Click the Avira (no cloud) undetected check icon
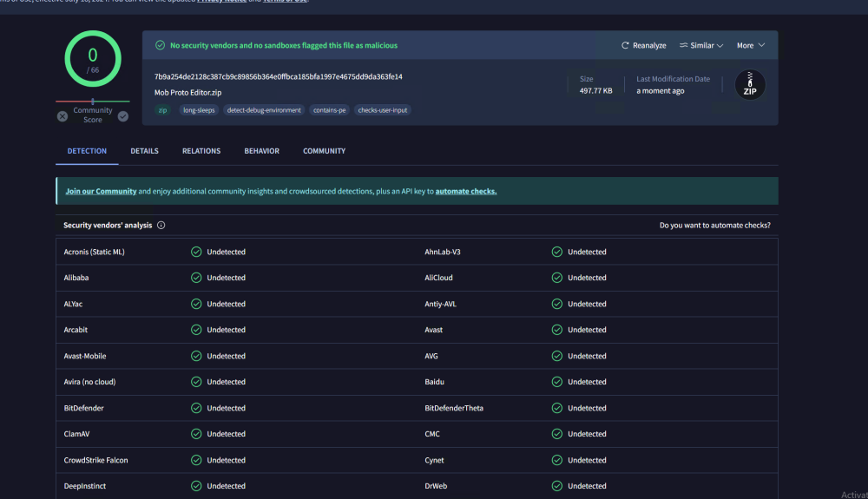 196,382
